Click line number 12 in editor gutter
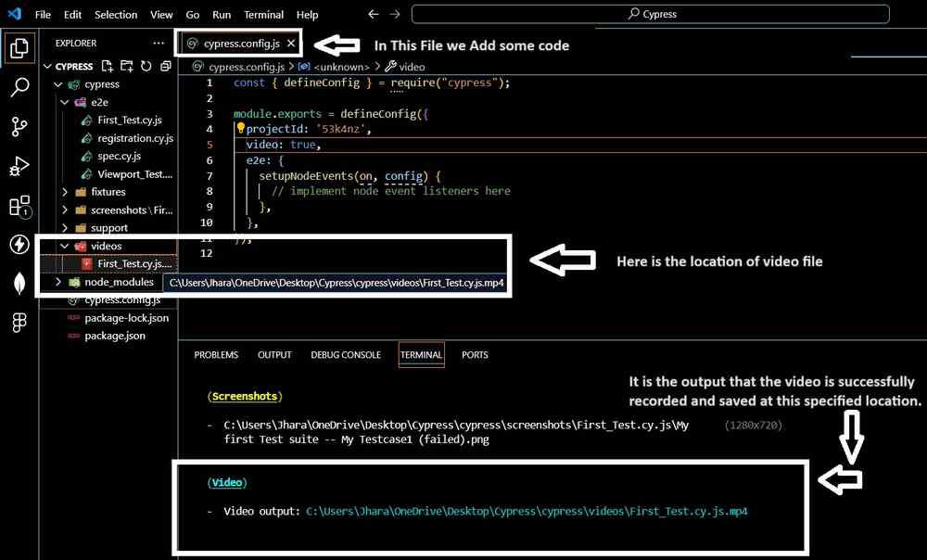Viewport: 927px width, 560px height. (206, 253)
